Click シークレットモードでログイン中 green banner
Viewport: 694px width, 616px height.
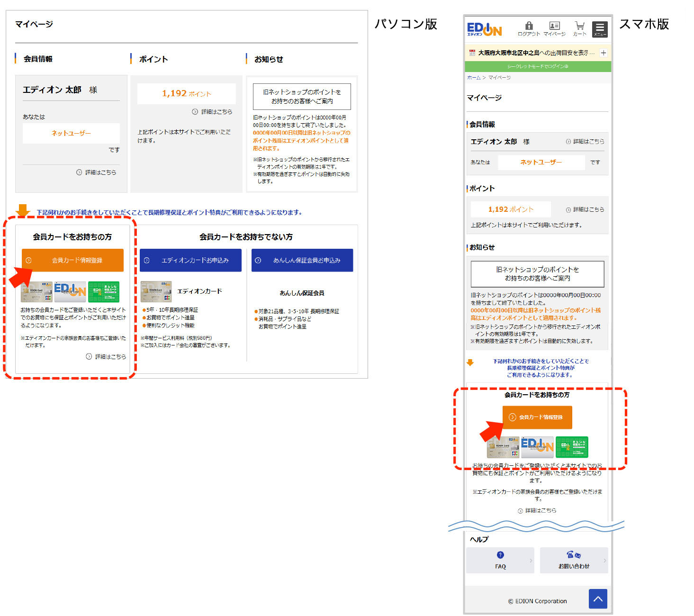point(538,66)
